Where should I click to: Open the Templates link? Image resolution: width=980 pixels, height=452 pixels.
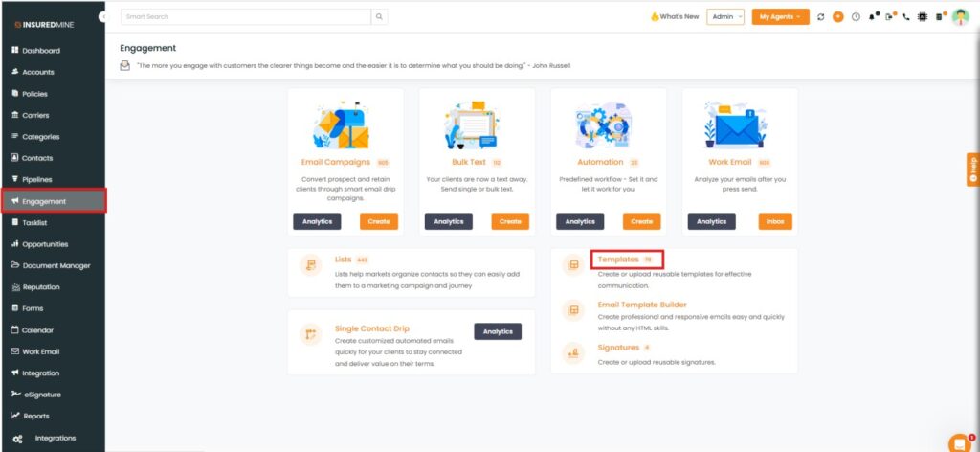click(618, 260)
